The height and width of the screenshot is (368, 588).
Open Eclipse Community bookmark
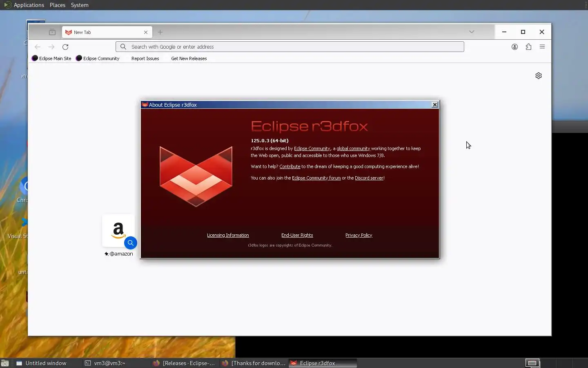98,58
